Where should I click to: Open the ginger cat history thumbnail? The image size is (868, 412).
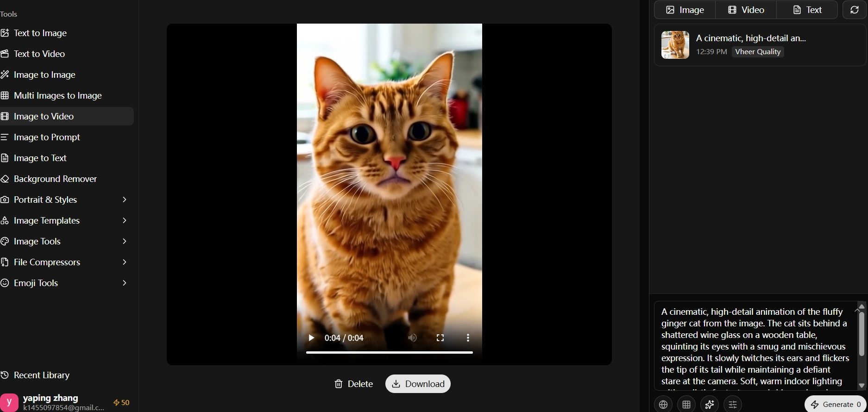point(675,45)
